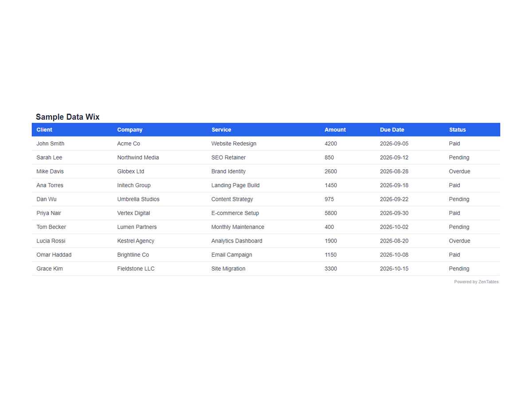Select the 2026-09-30 due date
This screenshot has height=399, width=532.
click(394, 213)
